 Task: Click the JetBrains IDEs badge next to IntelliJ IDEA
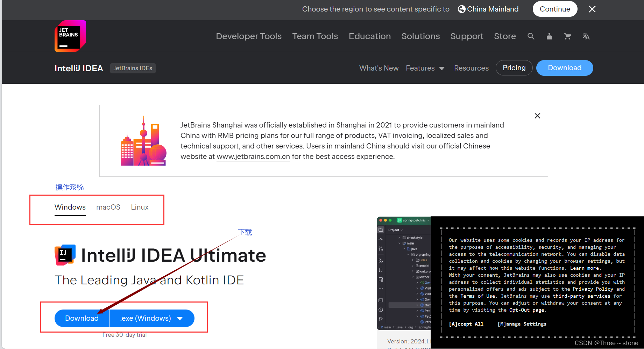click(x=133, y=68)
